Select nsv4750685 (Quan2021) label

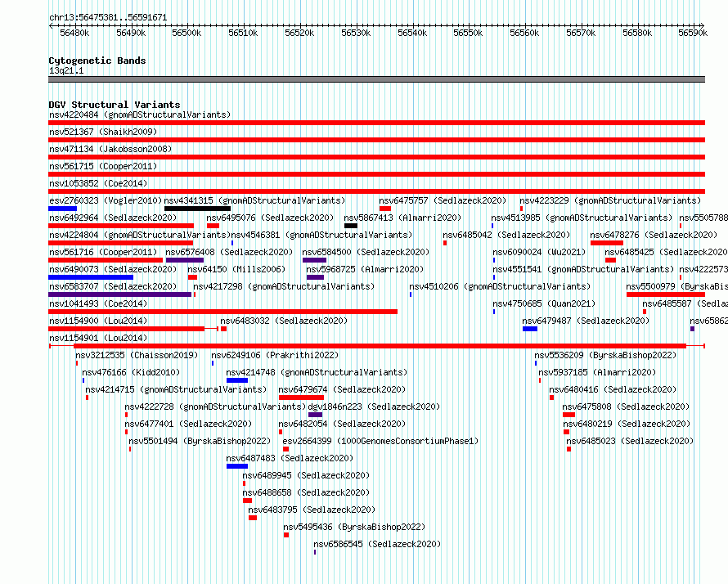[544, 303]
